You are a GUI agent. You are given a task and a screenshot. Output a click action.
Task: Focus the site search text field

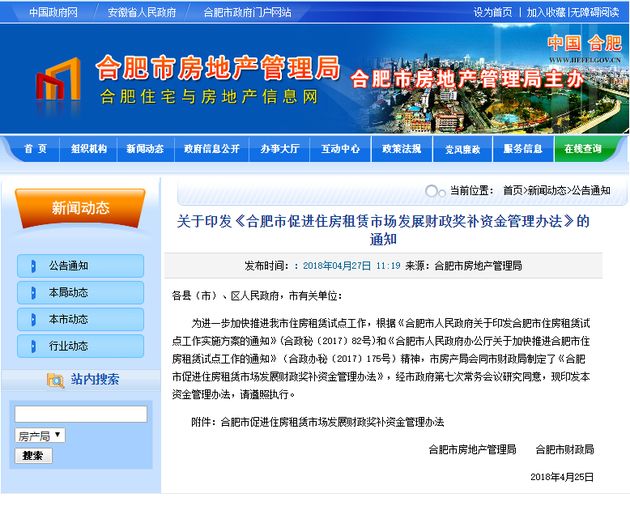tap(81, 414)
